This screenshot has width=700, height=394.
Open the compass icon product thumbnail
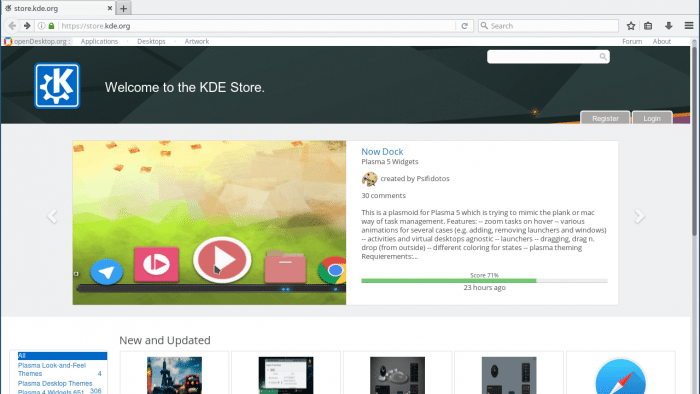[x=621, y=376]
